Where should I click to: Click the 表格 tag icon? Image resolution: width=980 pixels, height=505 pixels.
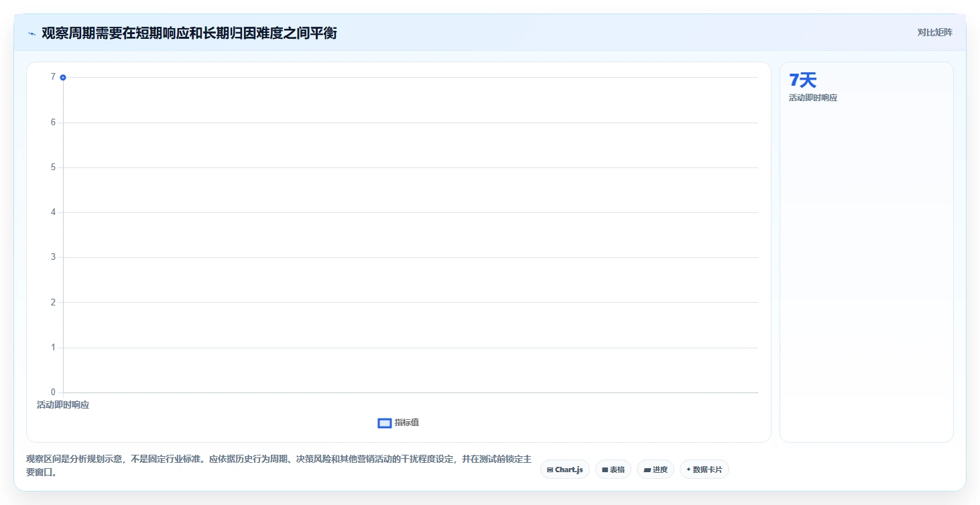pos(605,470)
